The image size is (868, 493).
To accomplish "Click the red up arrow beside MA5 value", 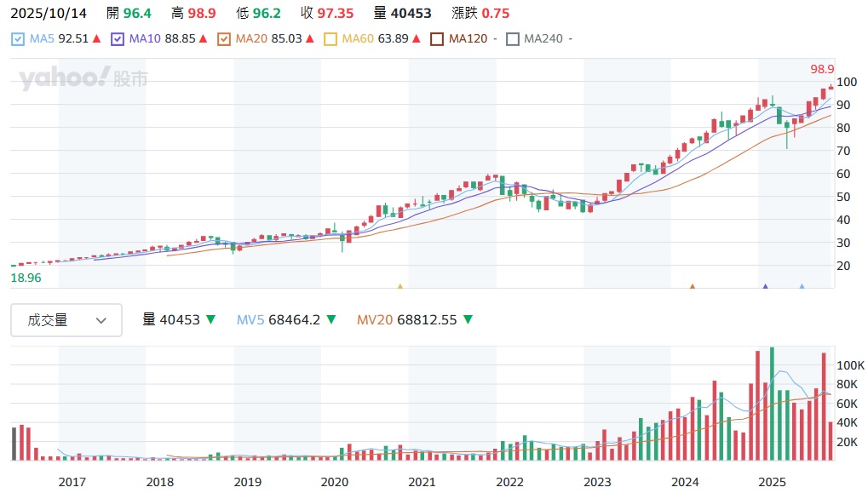I will 96,39.
